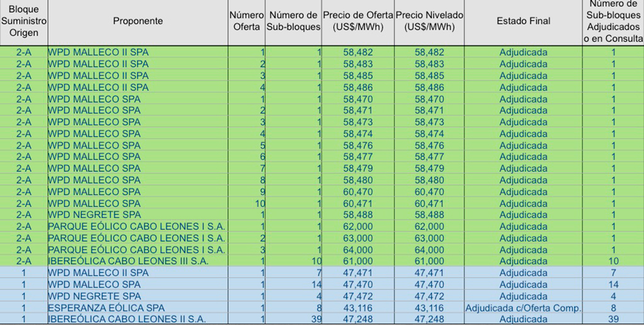644x325 pixels.
Task: Click the Número de Sub-bloques header
Action: (293, 21)
